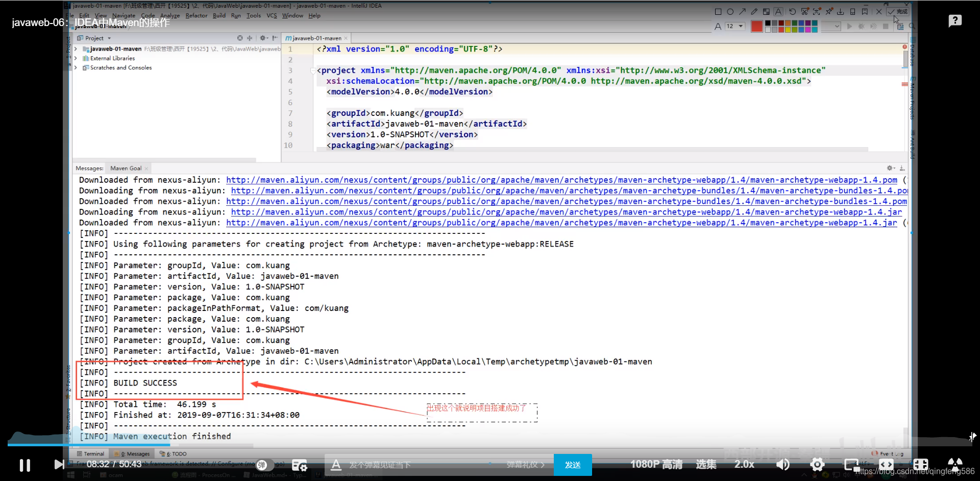Open the 0: Messages tool tab
Viewport: 980px width, 481px height.
point(132,453)
